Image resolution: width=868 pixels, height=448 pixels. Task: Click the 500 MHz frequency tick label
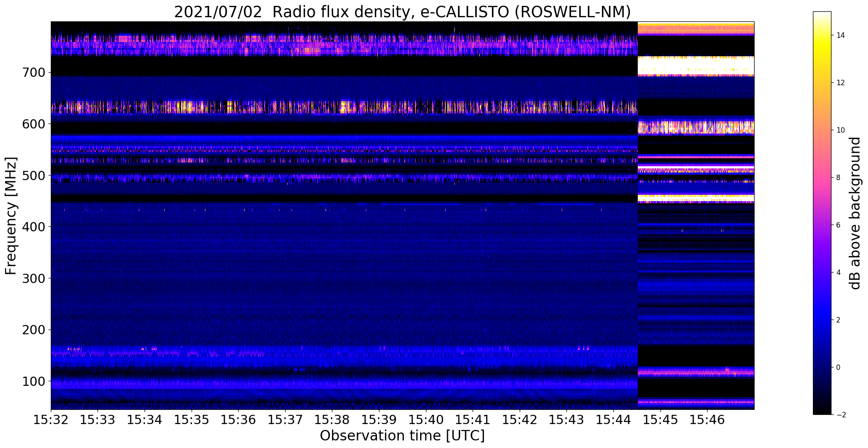coord(34,176)
